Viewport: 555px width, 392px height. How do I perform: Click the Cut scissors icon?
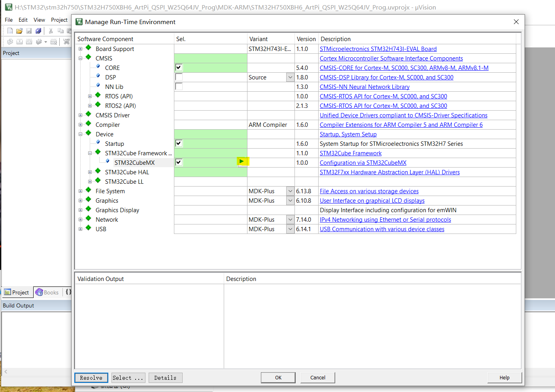[x=51, y=31]
